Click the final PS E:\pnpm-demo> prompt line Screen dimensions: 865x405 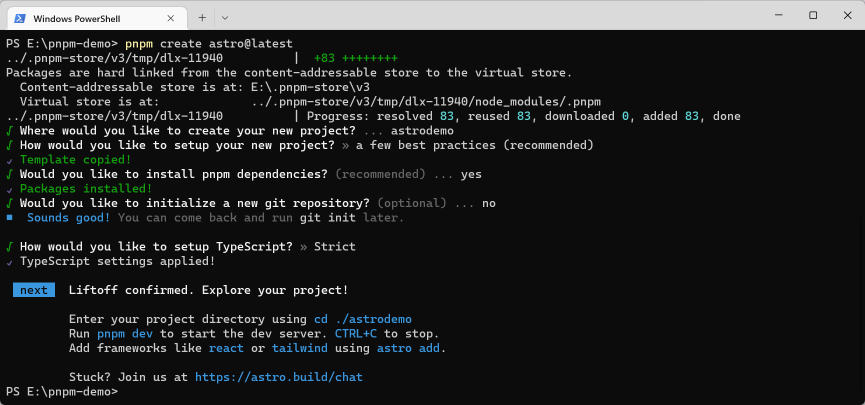pyautogui.click(x=62, y=392)
